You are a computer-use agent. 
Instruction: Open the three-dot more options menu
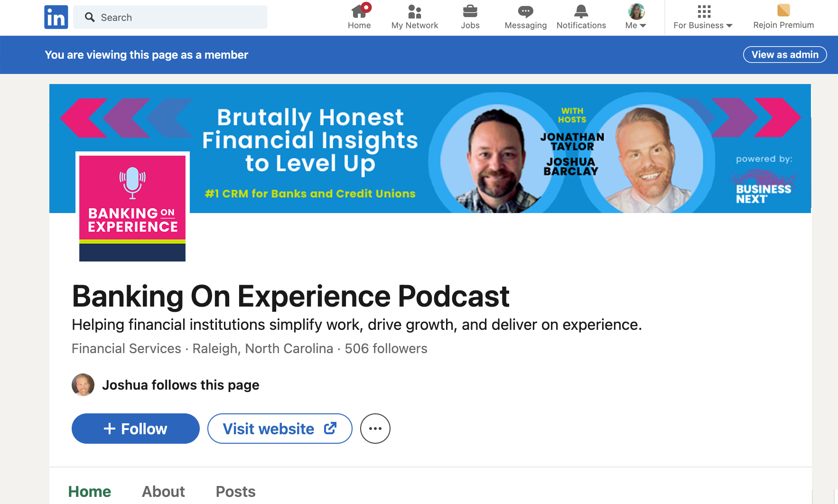tap(375, 429)
